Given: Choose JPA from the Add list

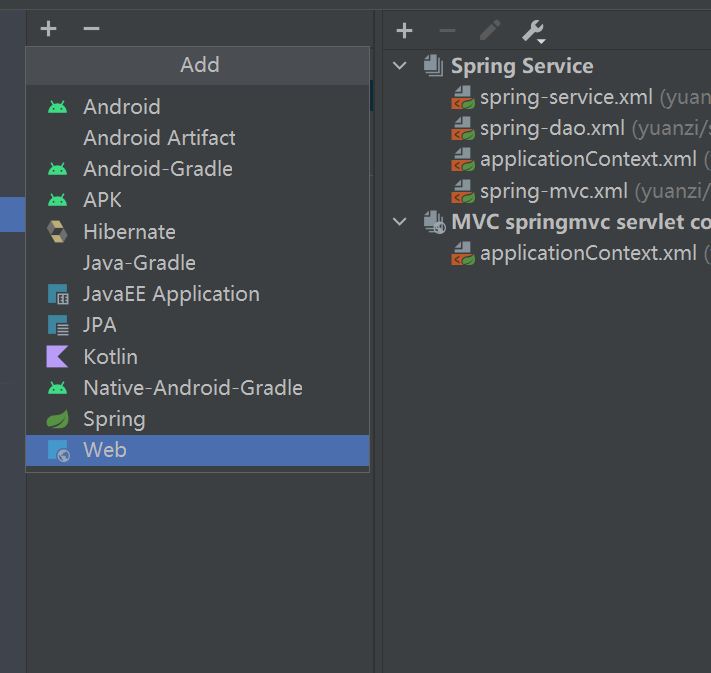Looking at the screenshot, I should (x=197, y=325).
